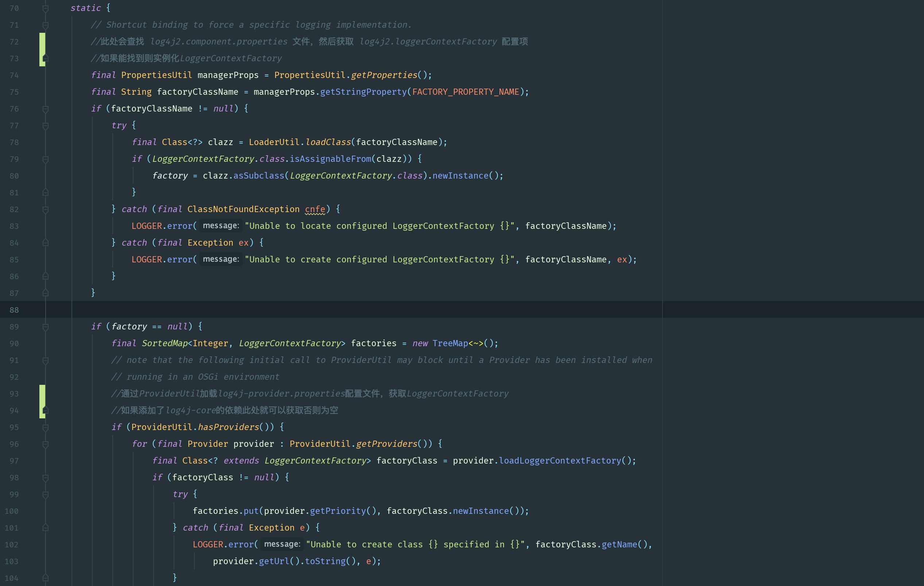The height and width of the screenshot is (586, 924).
Task: Click the 'message:' hint on line 102
Action: 282,544
